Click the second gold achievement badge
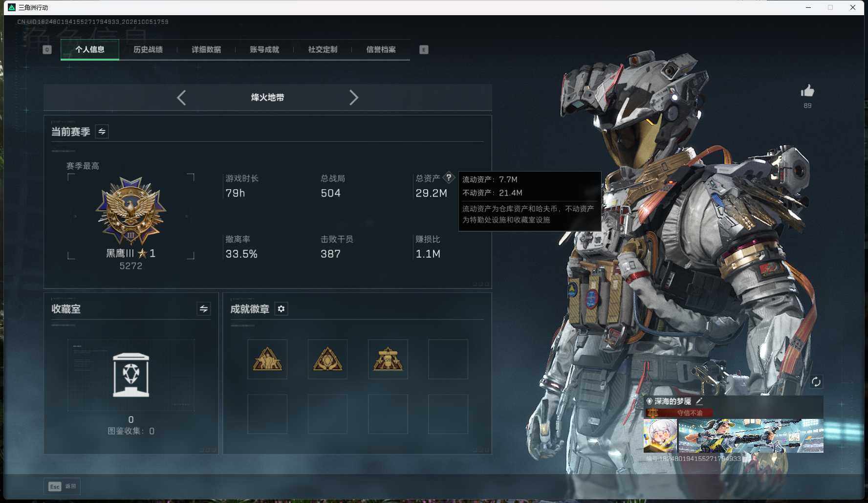This screenshot has height=503, width=868. (327, 359)
